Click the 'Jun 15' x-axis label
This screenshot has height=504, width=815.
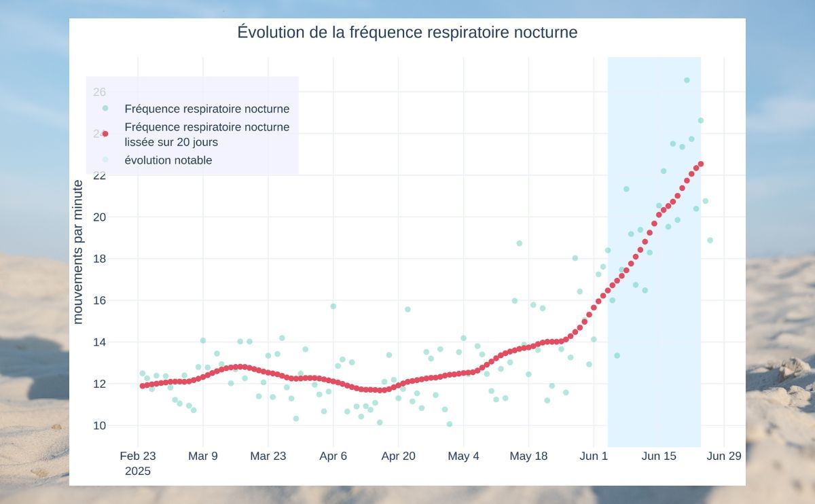659,456
